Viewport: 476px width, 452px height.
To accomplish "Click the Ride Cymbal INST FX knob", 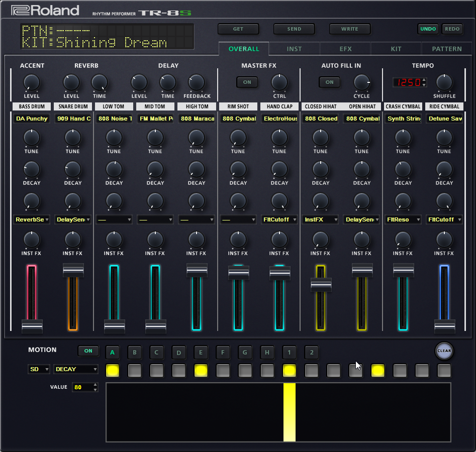I will (444, 240).
